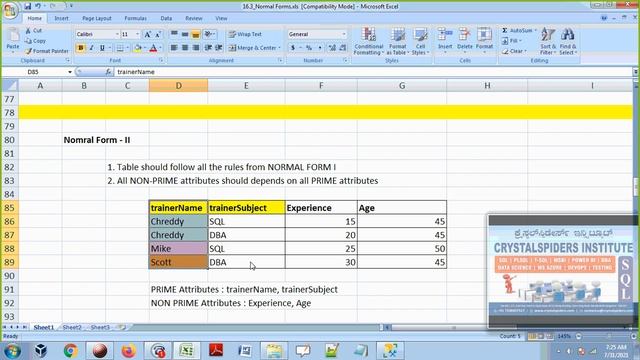Cut the selected cell
This screenshot has width=640, height=360.
point(33,31)
